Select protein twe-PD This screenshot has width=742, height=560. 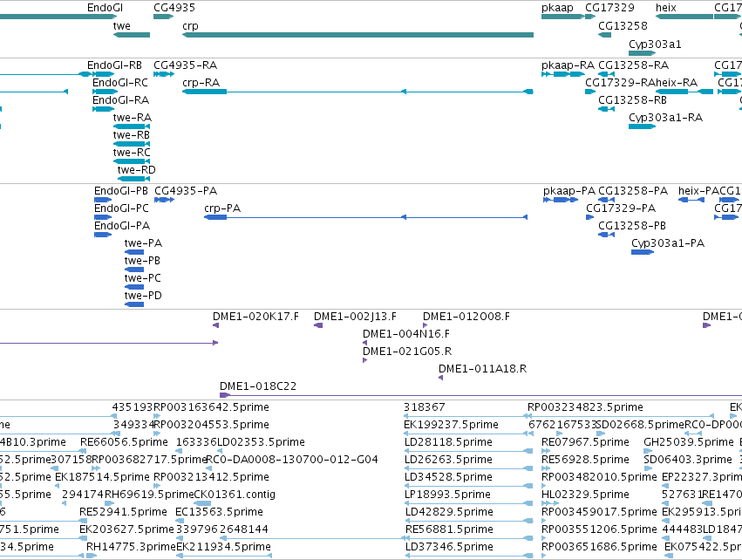pos(143,296)
